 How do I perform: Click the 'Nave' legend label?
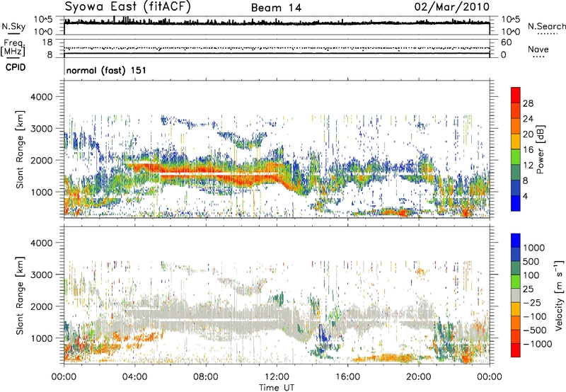538,49
